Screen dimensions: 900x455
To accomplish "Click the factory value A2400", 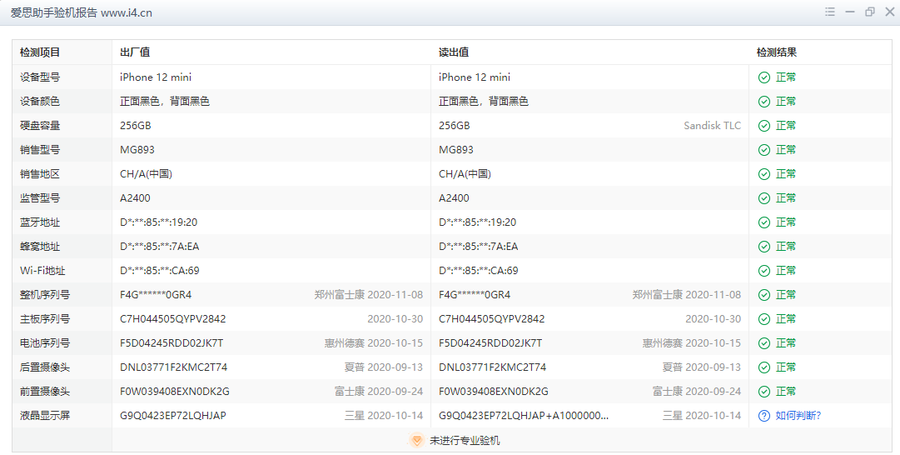I will coord(135,198).
